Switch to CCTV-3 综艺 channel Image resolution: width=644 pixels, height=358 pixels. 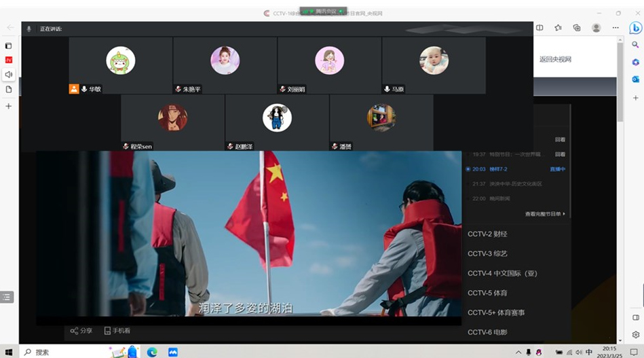[487, 253]
